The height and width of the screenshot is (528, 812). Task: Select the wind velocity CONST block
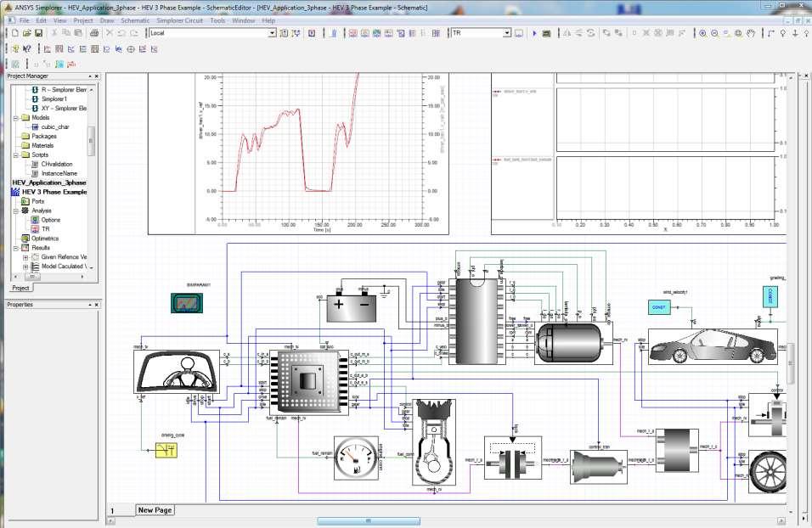coord(659,307)
